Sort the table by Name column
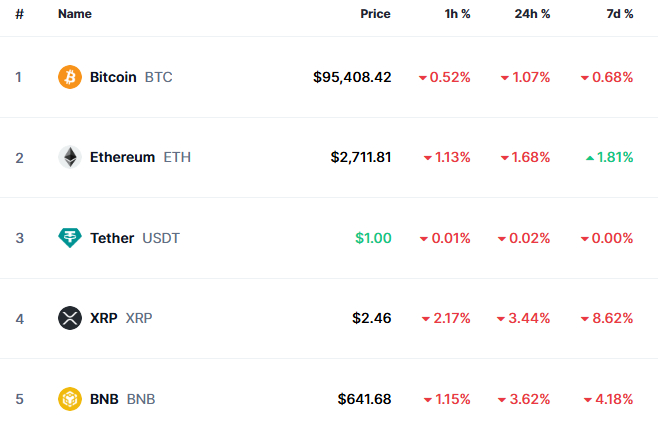Image resolution: width=658 pixels, height=431 pixels. pyautogui.click(x=75, y=14)
